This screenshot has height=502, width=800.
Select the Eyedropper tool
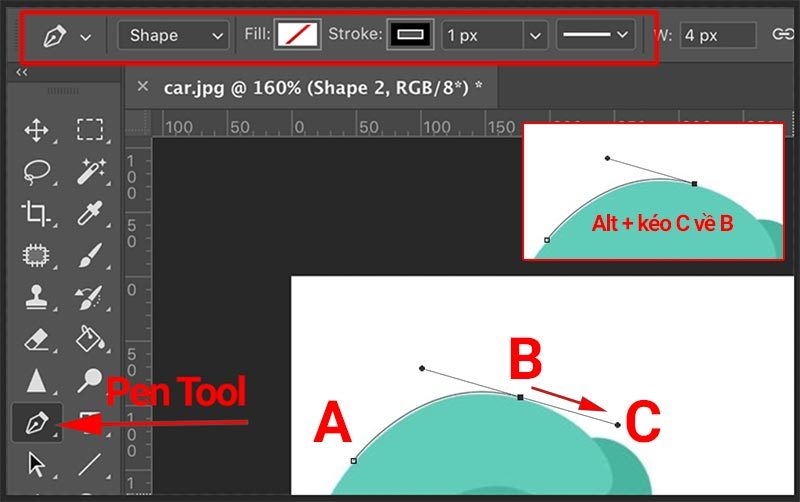(90, 213)
